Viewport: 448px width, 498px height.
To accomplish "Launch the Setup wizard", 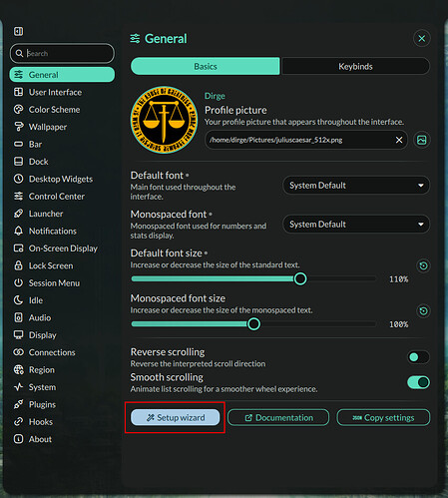I will tap(176, 417).
